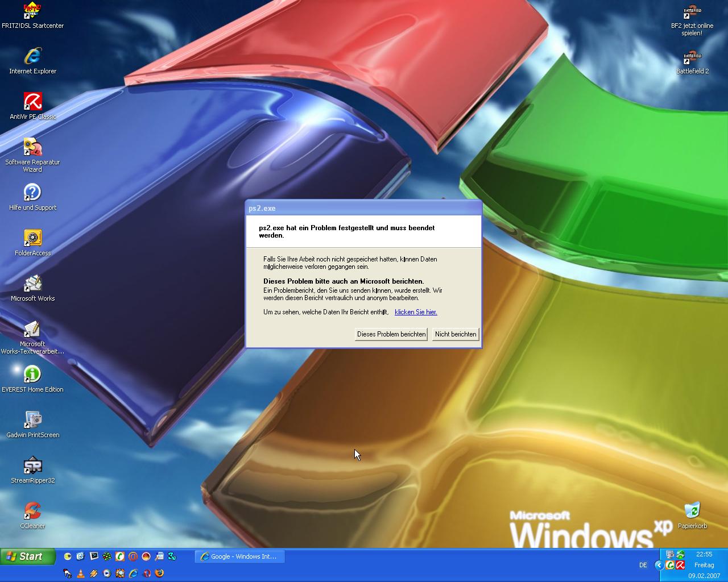The height and width of the screenshot is (582, 728).
Task: Select the EVEREST Home Edition icon
Action: point(32,379)
